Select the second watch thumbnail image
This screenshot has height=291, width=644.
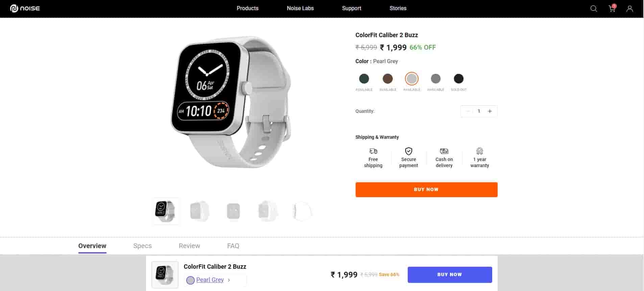click(x=199, y=211)
